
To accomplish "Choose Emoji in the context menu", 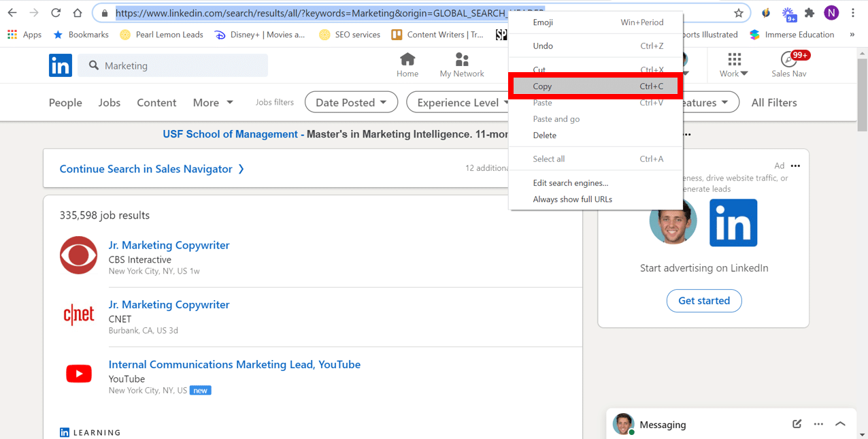I will [595, 22].
